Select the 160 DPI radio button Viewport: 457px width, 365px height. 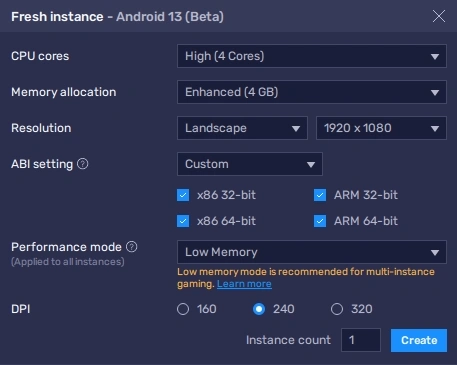pyautogui.click(x=183, y=309)
